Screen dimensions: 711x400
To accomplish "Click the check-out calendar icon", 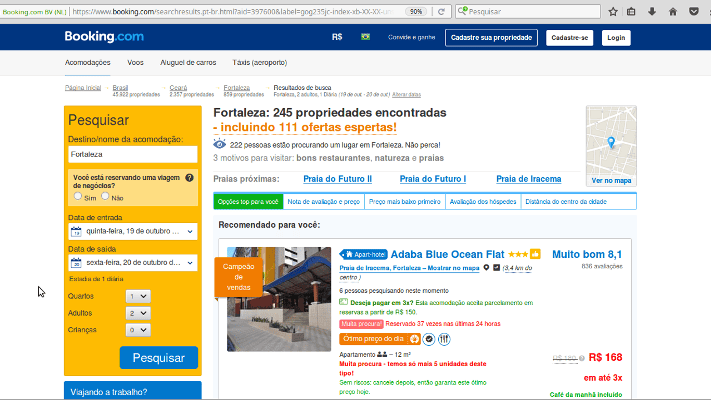I will [76, 263].
